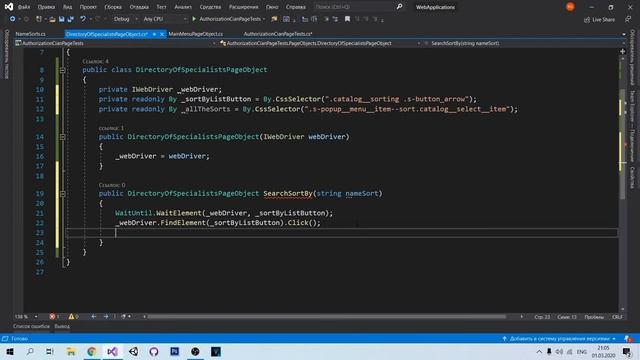Open the member dropdown showing SearchSortBy
Viewport: 640px width, 360px height.
click(524, 43)
